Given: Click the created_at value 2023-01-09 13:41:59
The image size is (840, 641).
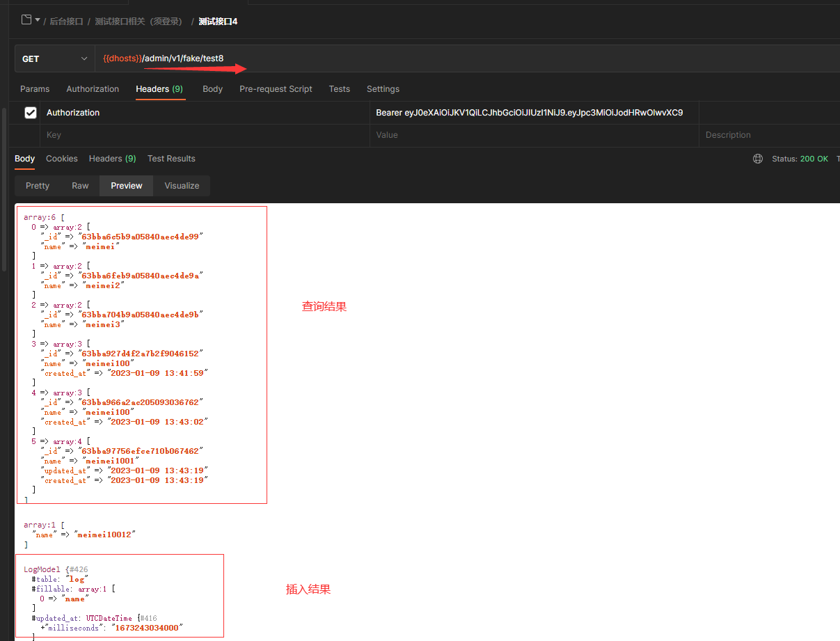Looking at the screenshot, I should (x=157, y=373).
